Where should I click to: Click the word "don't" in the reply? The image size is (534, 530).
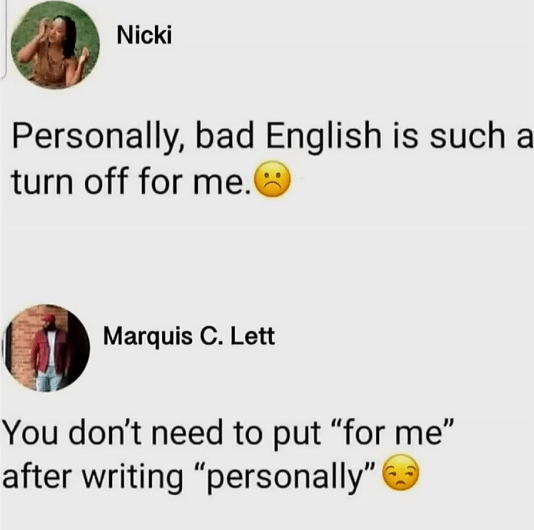coord(105,433)
